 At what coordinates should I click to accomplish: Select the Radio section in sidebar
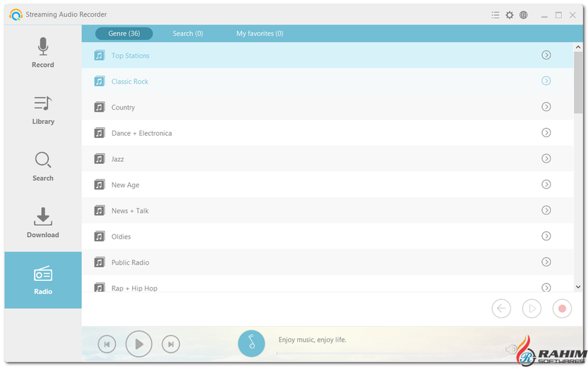(x=42, y=280)
